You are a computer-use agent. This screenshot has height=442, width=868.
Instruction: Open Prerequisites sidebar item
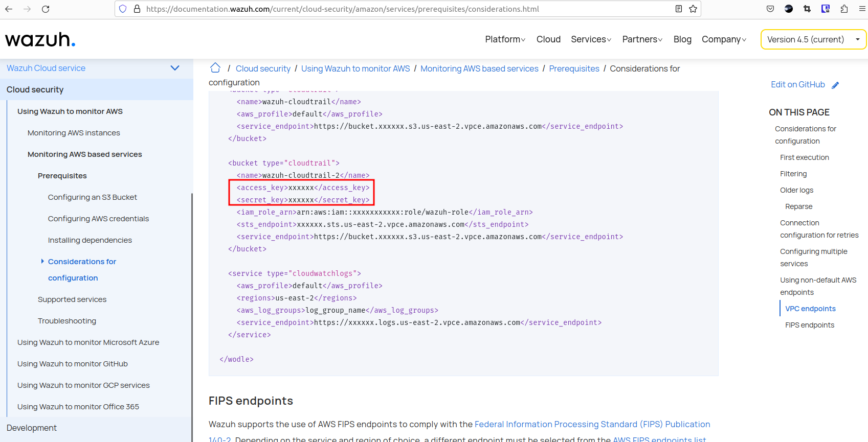point(62,176)
